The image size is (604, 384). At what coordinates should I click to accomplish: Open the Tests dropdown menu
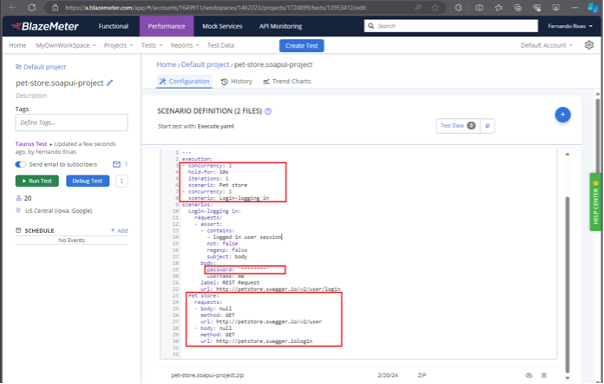point(152,45)
